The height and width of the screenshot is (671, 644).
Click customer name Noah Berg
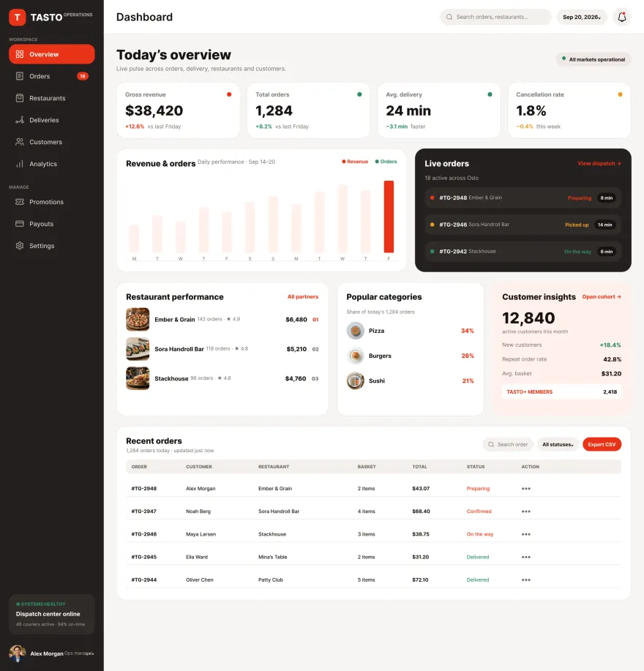[198, 511]
